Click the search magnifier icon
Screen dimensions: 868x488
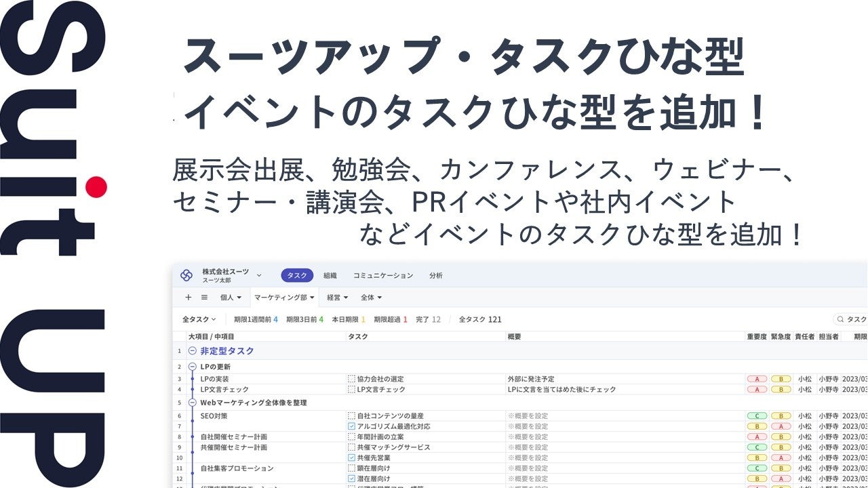pos(841,319)
